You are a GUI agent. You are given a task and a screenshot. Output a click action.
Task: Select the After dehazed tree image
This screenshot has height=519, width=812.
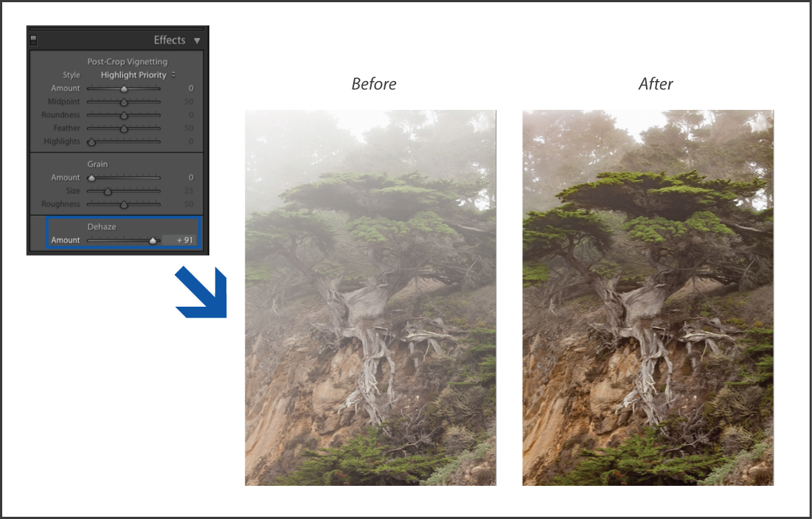point(648,298)
